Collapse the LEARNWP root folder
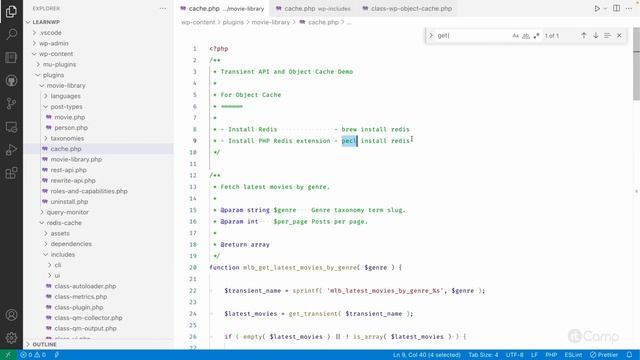Viewport: 640px width, 360px height. point(28,22)
